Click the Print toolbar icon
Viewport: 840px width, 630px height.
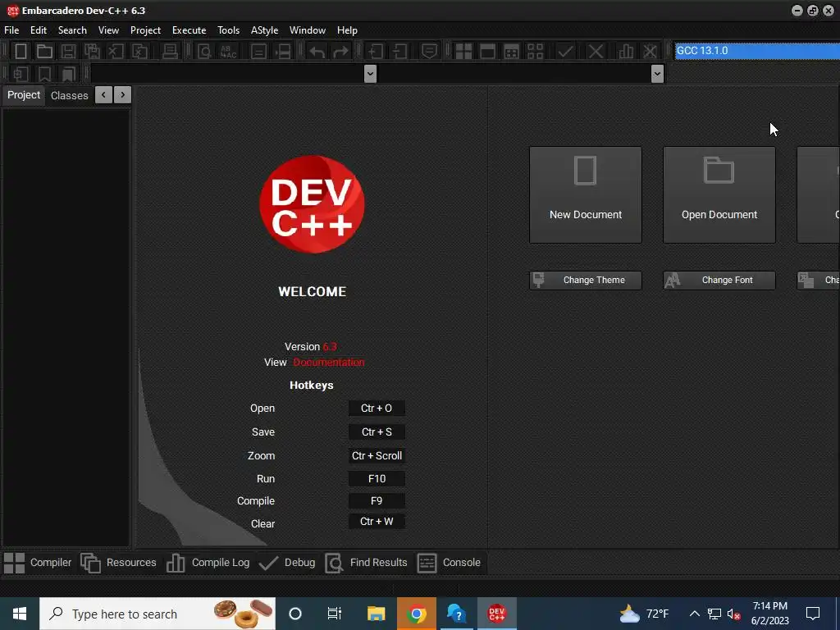[170, 52]
